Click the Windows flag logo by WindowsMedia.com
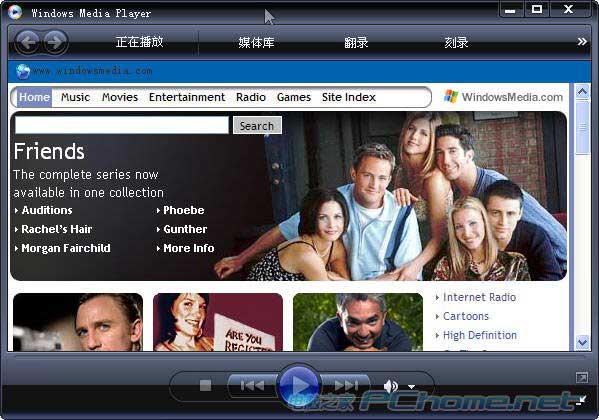The width and height of the screenshot is (599, 420). click(451, 97)
